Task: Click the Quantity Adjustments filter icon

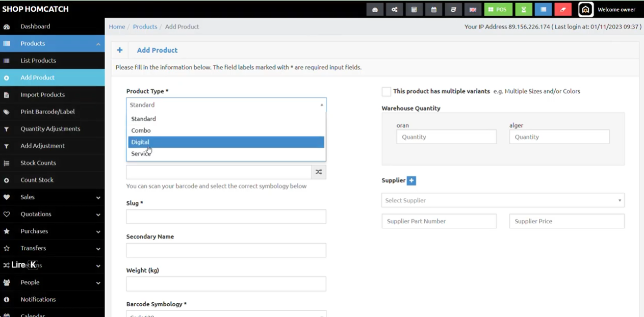Action: point(7,129)
